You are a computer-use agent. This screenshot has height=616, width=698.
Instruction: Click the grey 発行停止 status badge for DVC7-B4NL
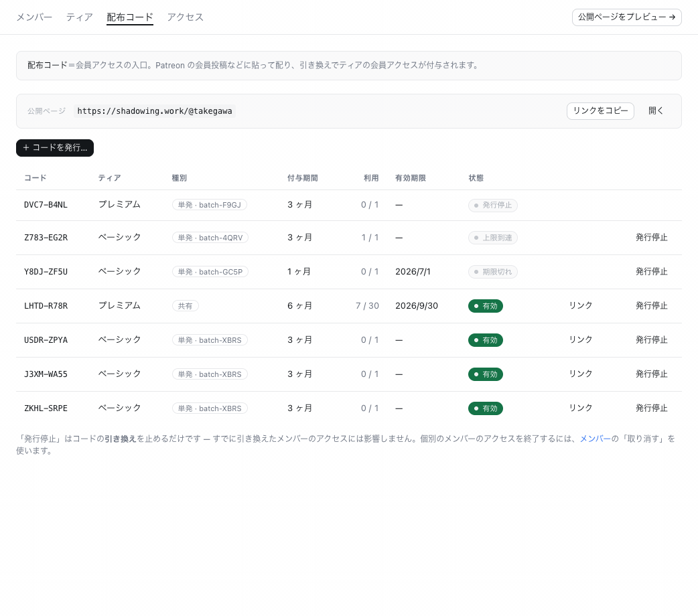[492, 205]
